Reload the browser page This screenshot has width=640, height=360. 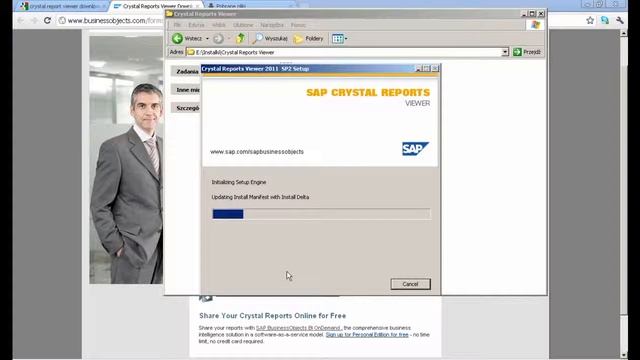pyautogui.click(x=47, y=20)
